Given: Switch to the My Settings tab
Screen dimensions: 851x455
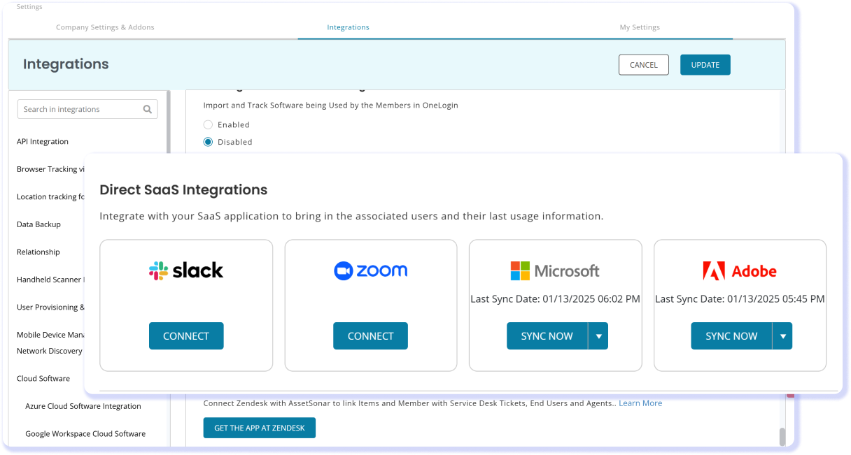Looking at the screenshot, I should point(640,27).
